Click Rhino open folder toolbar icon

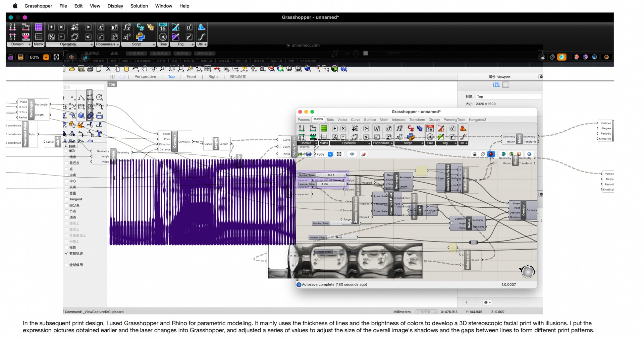coord(72,69)
